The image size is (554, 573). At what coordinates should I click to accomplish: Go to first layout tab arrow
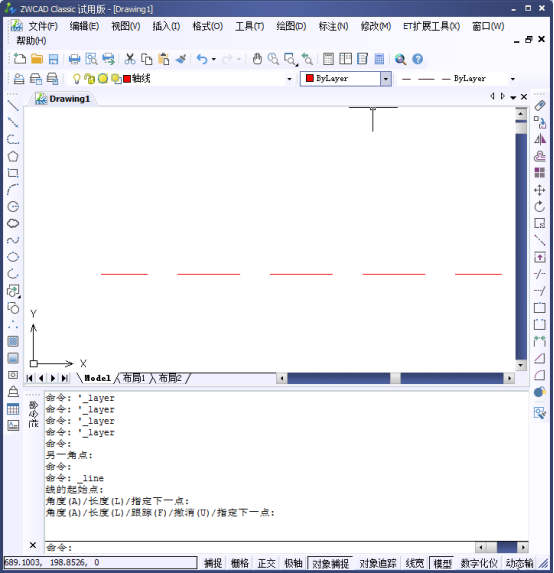(x=30, y=378)
